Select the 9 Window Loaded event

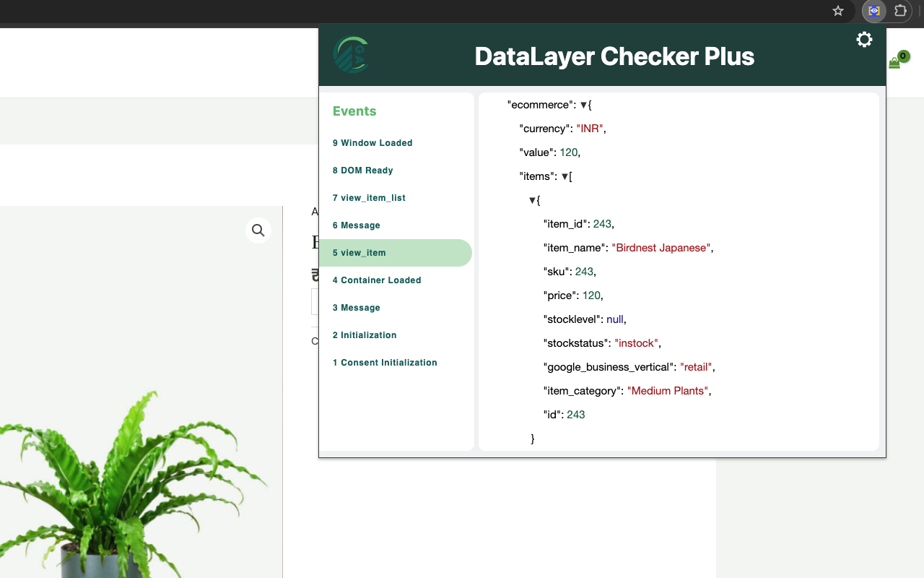(x=372, y=142)
